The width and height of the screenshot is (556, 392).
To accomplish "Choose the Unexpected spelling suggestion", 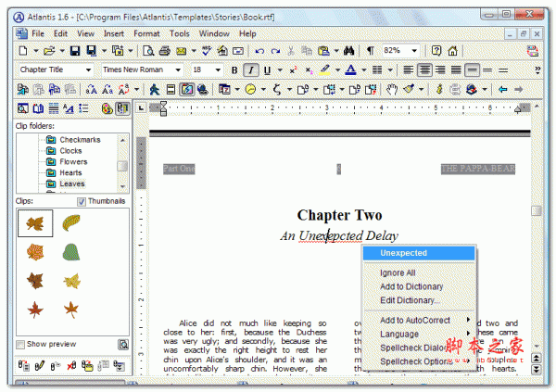I will [419, 253].
